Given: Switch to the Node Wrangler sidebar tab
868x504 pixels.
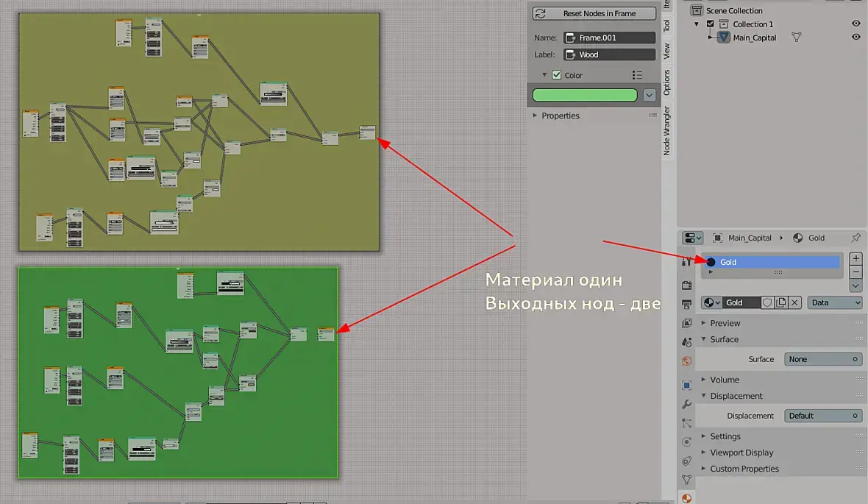Looking at the screenshot, I should click(x=666, y=131).
